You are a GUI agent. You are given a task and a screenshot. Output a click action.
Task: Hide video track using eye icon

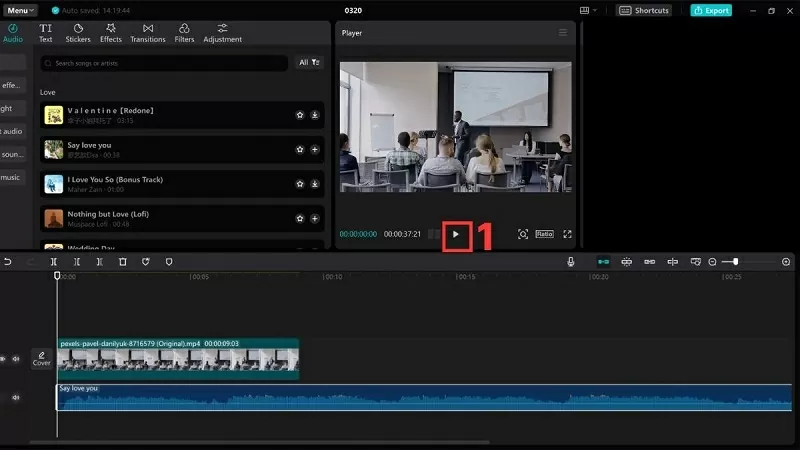pos(3,358)
